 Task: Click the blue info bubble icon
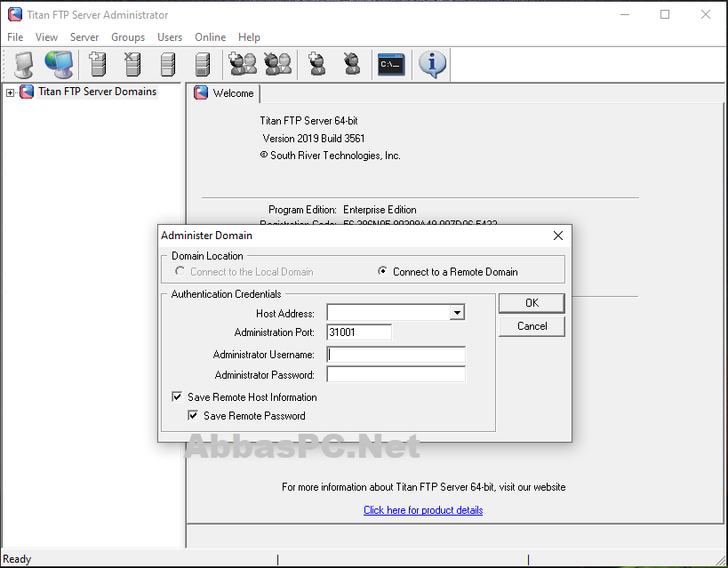click(432, 65)
